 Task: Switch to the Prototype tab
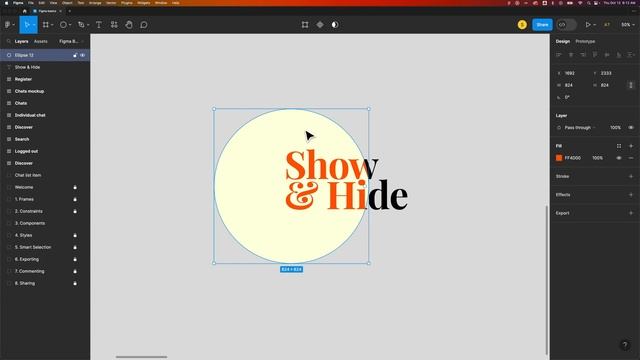coord(585,41)
